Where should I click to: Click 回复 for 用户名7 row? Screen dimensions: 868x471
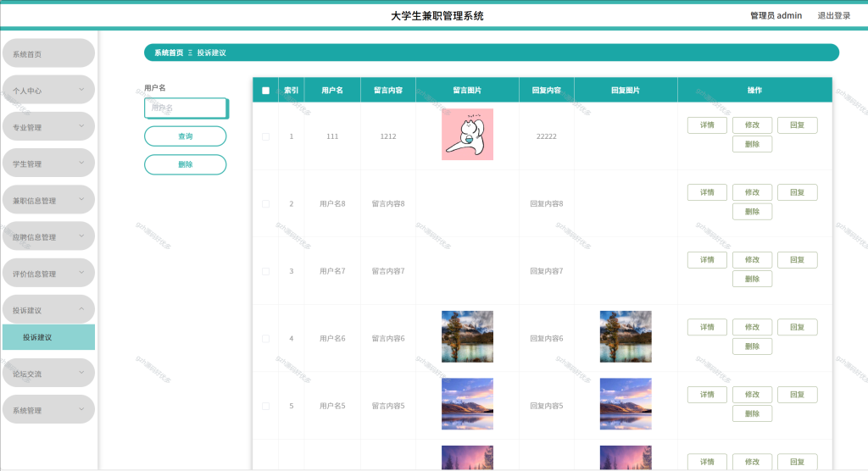(x=797, y=260)
